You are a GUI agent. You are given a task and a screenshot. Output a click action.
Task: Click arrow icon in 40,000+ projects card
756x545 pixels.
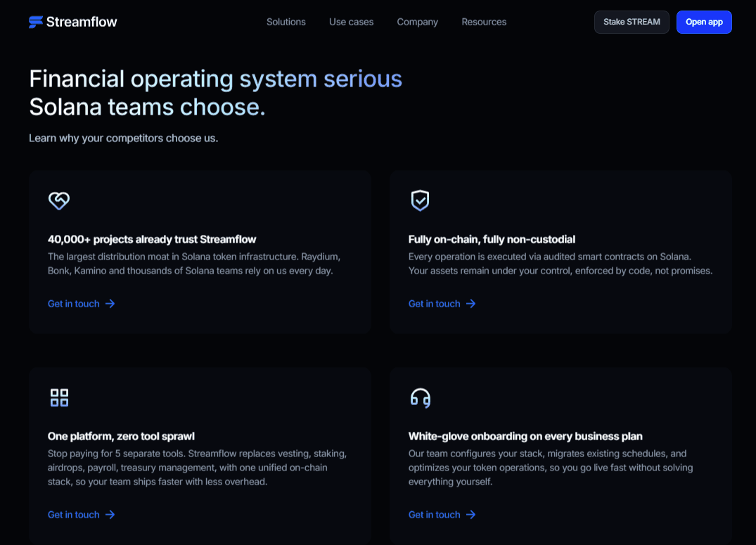coord(110,304)
